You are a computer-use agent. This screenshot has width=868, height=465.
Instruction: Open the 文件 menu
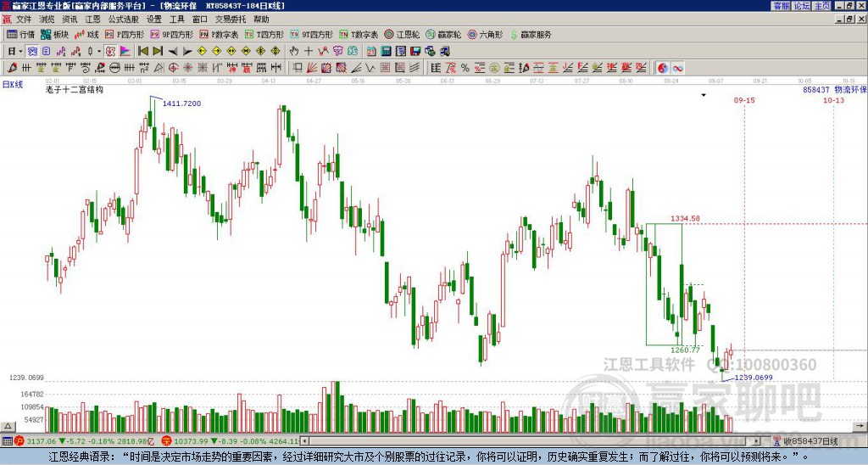point(24,20)
